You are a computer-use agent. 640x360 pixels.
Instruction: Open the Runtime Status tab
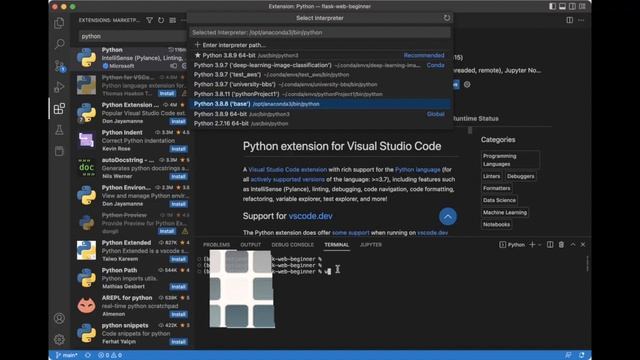pyautogui.click(x=476, y=118)
